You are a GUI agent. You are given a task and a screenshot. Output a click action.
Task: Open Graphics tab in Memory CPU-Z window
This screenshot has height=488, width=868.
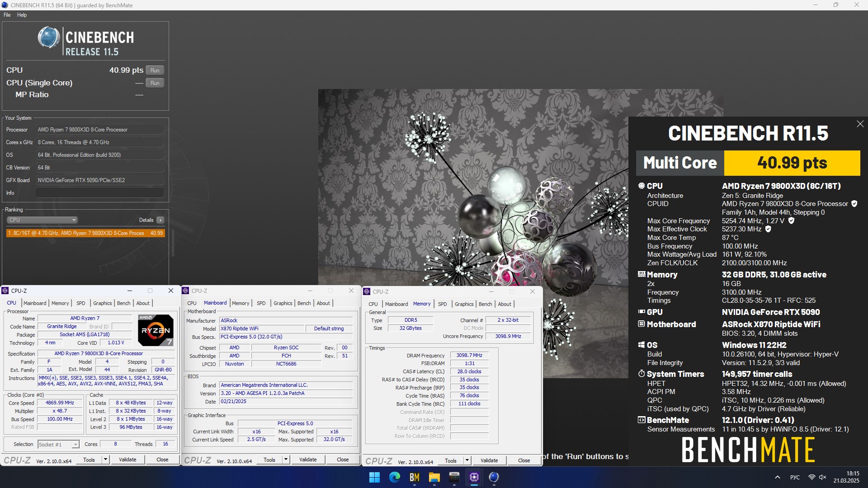[464, 304]
